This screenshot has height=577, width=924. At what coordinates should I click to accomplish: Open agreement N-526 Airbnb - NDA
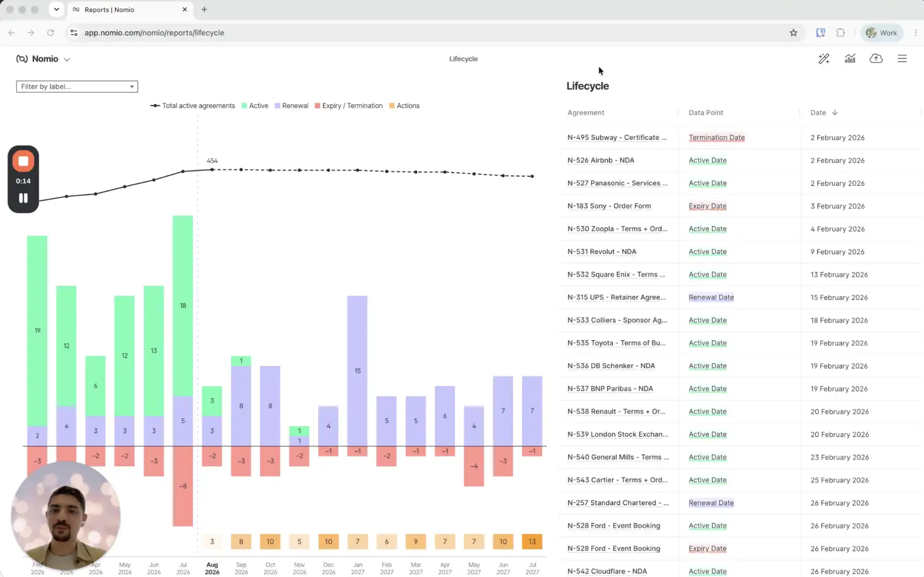tap(601, 160)
